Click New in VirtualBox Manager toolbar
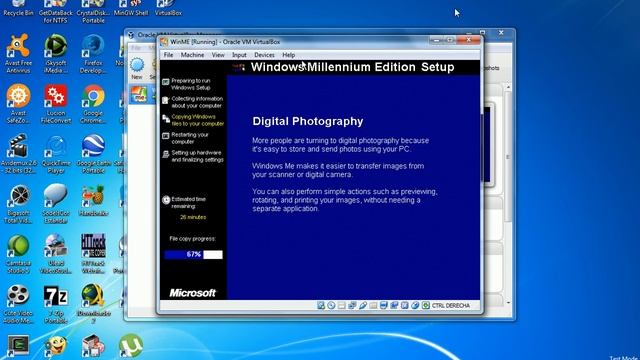 pyautogui.click(x=137, y=68)
